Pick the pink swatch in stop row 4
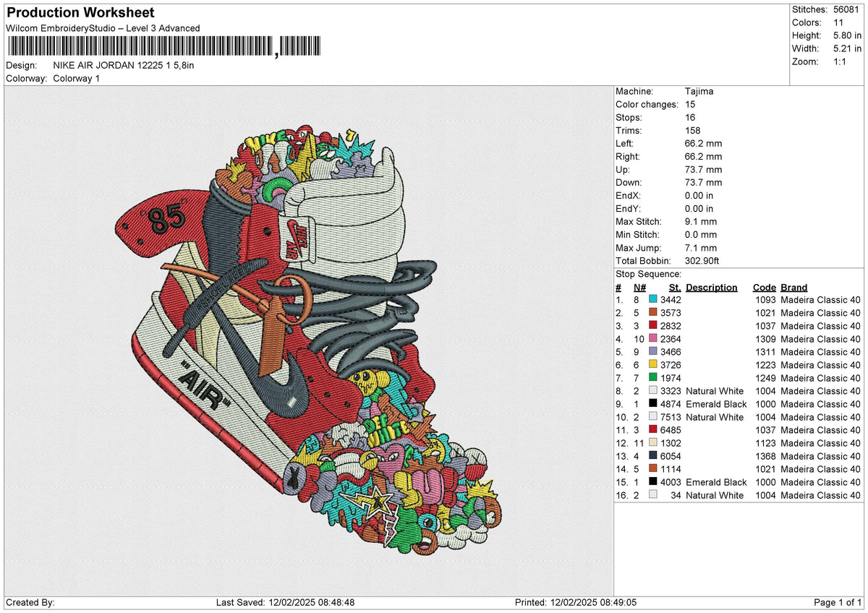 point(653,338)
